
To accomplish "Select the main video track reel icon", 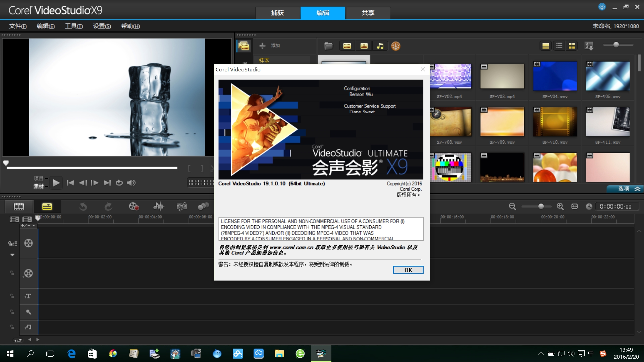I will (29, 243).
